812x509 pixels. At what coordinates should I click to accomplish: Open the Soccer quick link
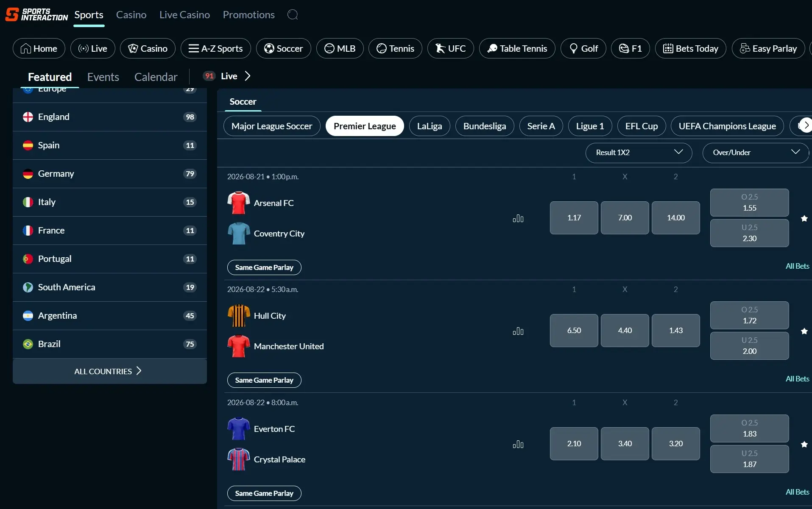coord(284,48)
